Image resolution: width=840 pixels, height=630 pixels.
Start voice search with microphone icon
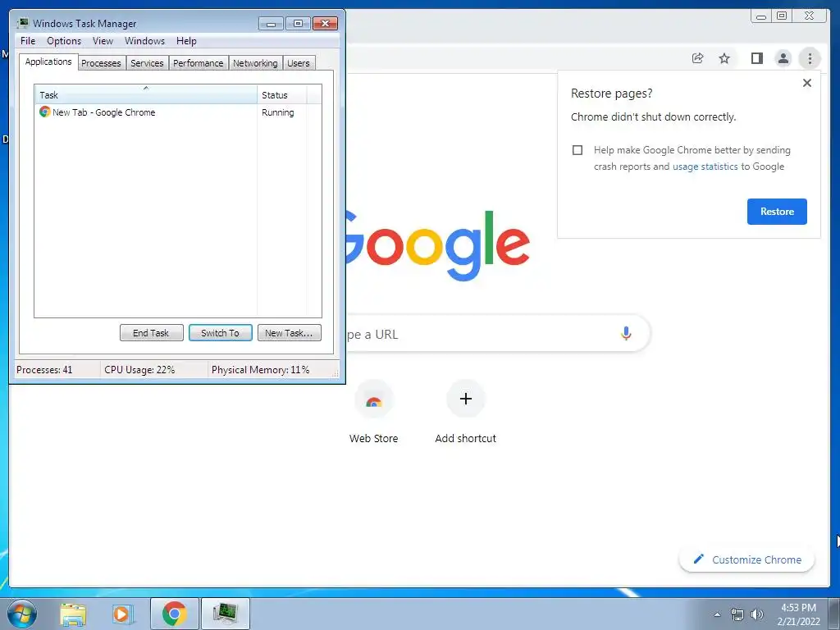tap(626, 333)
